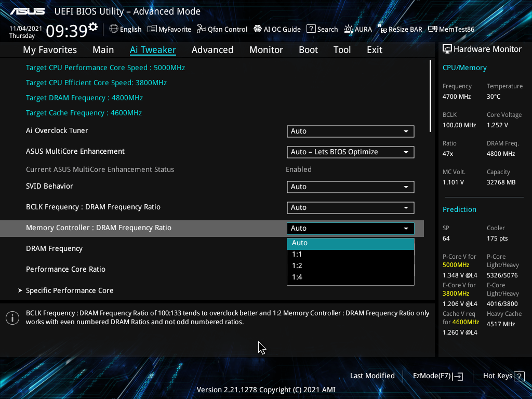This screenshot has height=399, width=532.
Task: Open BCLK Frequency DRAM Ratio dropdown
Action: click(x=351, y=208)
